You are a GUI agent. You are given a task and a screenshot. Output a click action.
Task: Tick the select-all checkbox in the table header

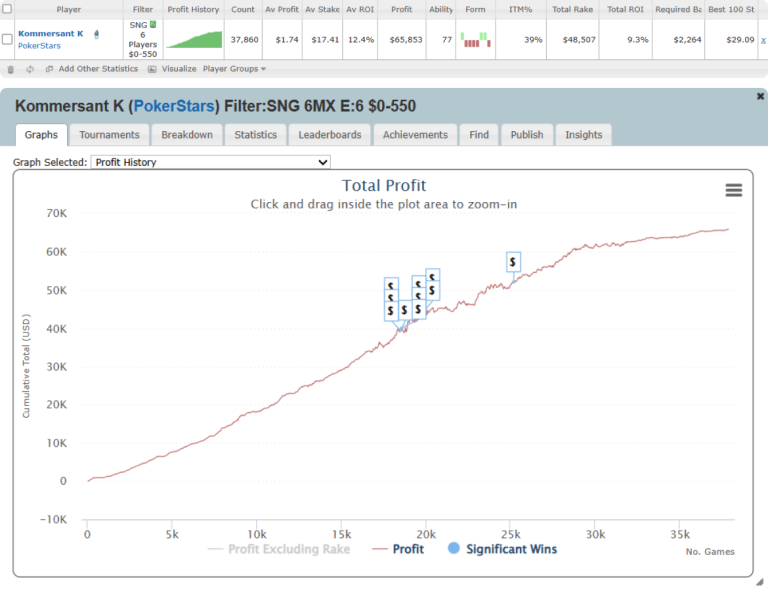click(8, 9)
